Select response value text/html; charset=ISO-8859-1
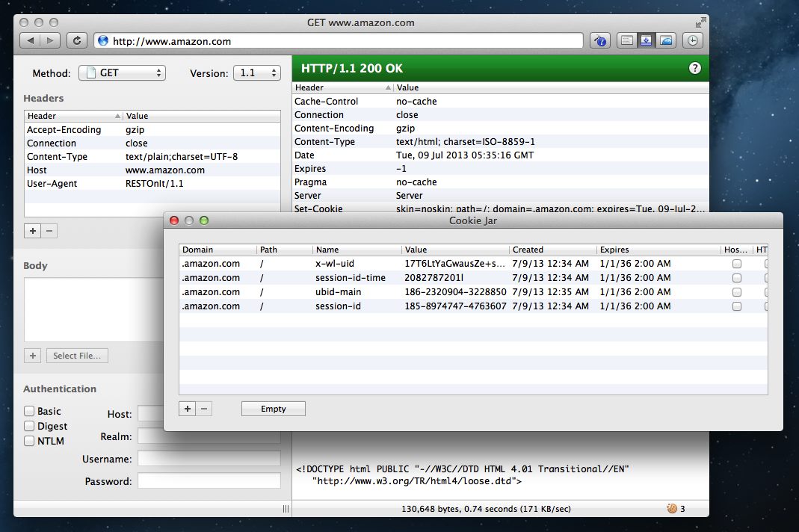Image resolution: width=799 pixels, height=532 pixels. coord(466,142)
